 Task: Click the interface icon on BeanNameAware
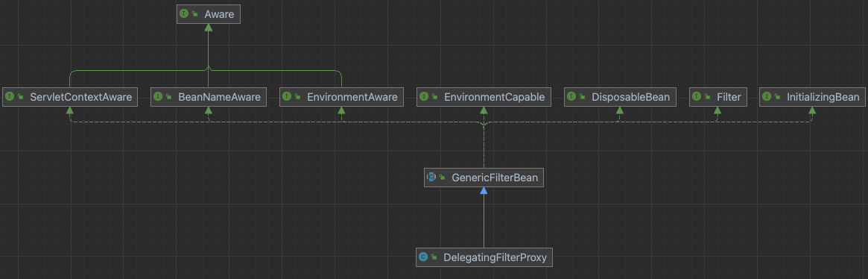pos(158,97)
